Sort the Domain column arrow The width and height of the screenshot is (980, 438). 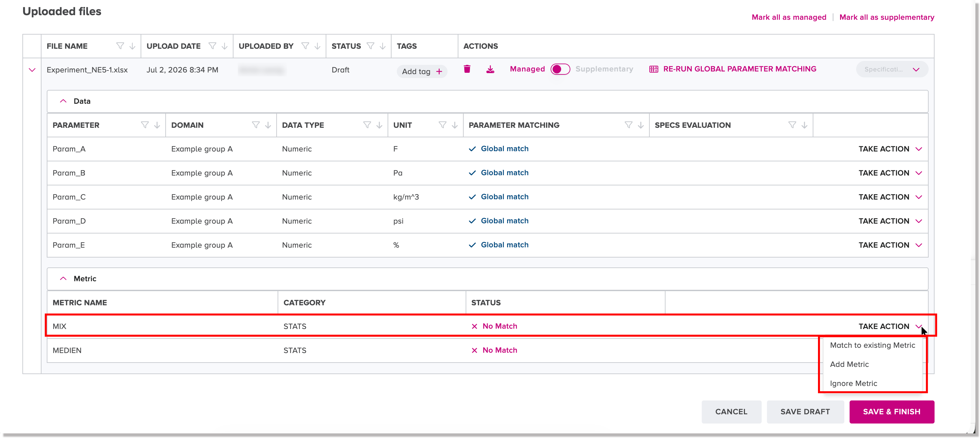pyautogui.click(x=268, y=125)
